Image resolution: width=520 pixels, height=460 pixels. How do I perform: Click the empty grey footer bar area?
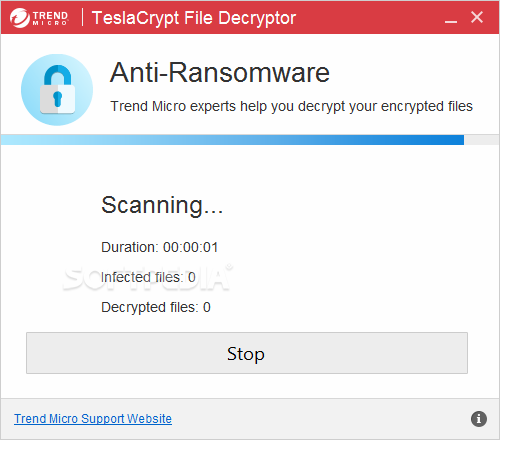(x=320, y=419)
